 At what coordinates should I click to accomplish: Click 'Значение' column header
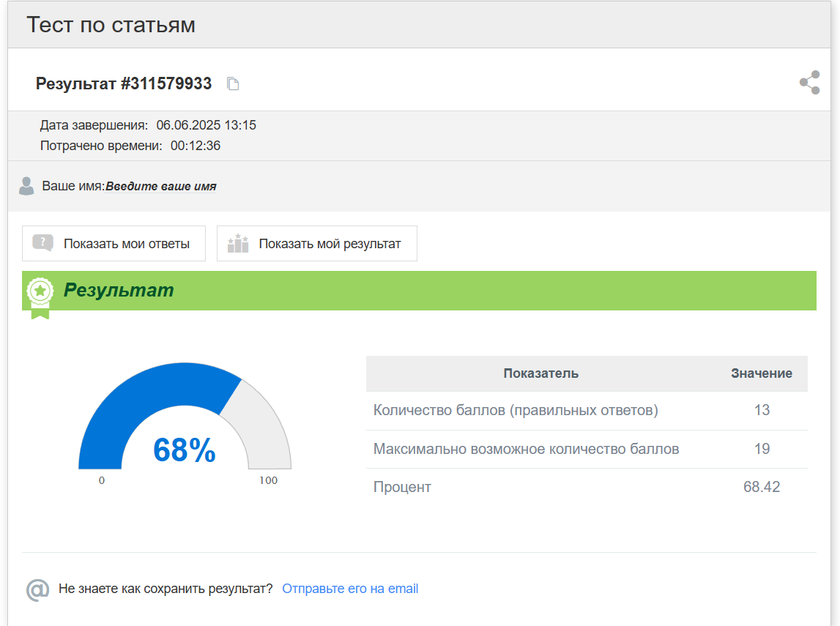(x=761, y=373)
